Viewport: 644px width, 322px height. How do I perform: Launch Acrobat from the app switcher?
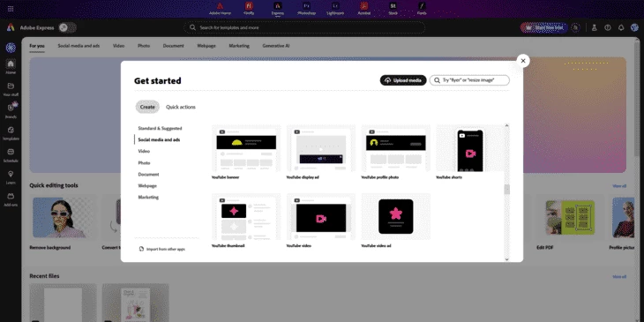pos(363,9)
